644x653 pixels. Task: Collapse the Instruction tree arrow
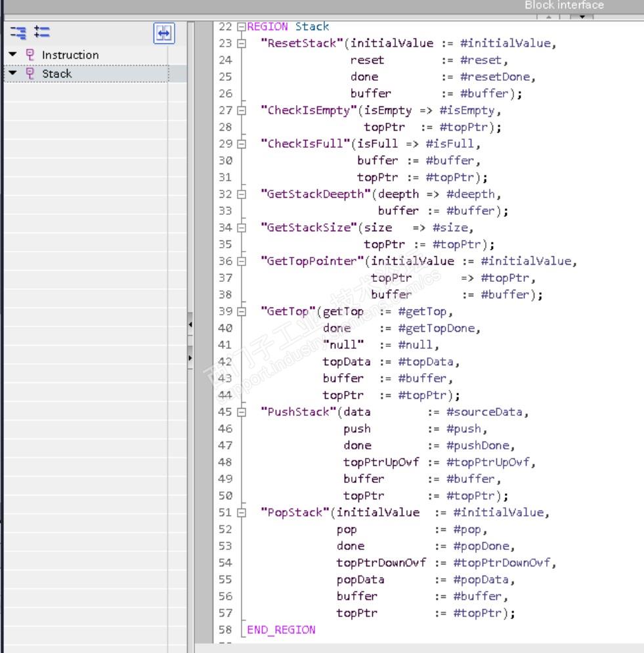coord(13,54)
